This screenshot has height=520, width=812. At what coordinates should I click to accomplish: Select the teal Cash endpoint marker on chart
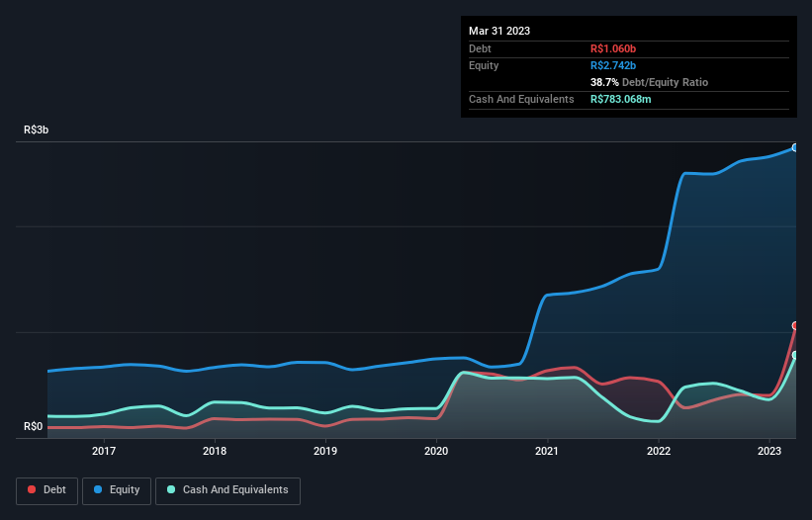[x=795, y=355]
